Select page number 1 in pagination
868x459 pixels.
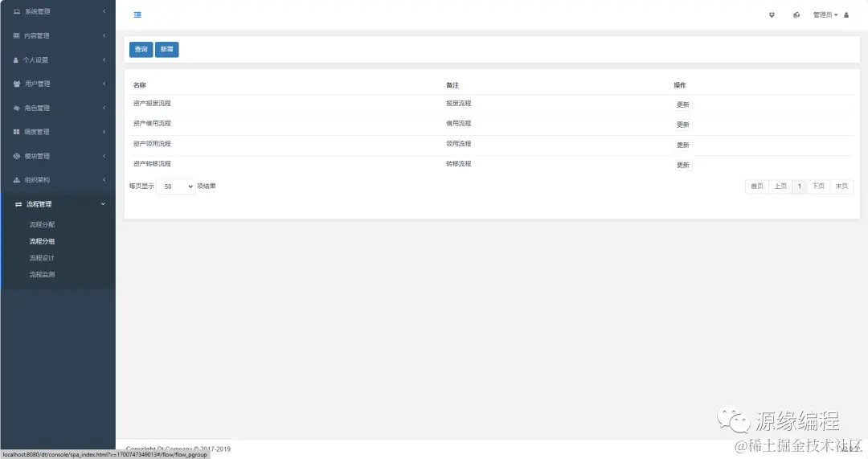(x=800, y=186)
